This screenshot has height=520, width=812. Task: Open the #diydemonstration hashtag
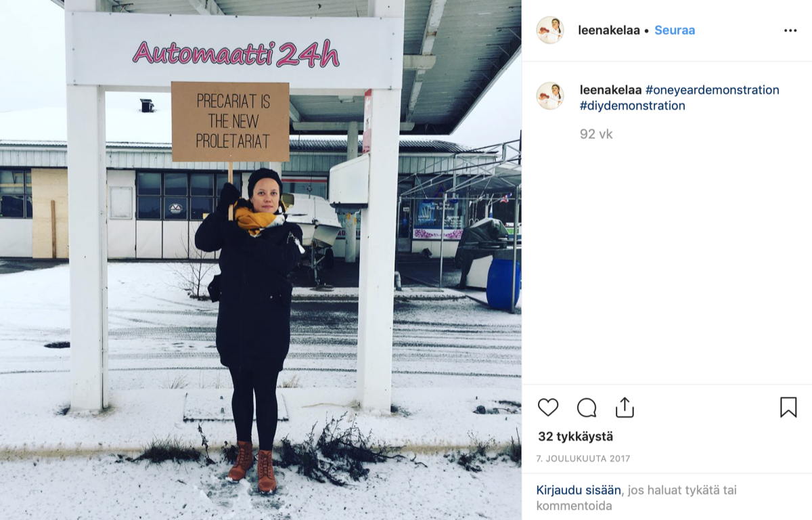[633, 106]
